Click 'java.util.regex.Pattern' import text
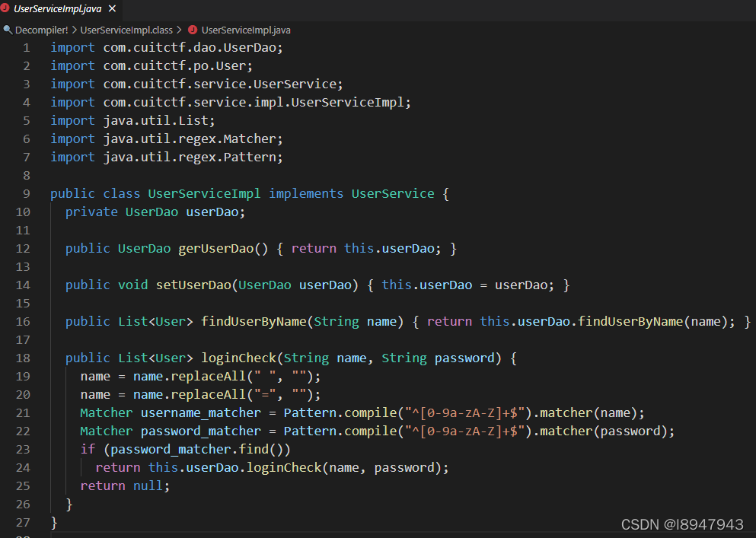The width and height of the screenshot is (756, 538). coord(190,158)
